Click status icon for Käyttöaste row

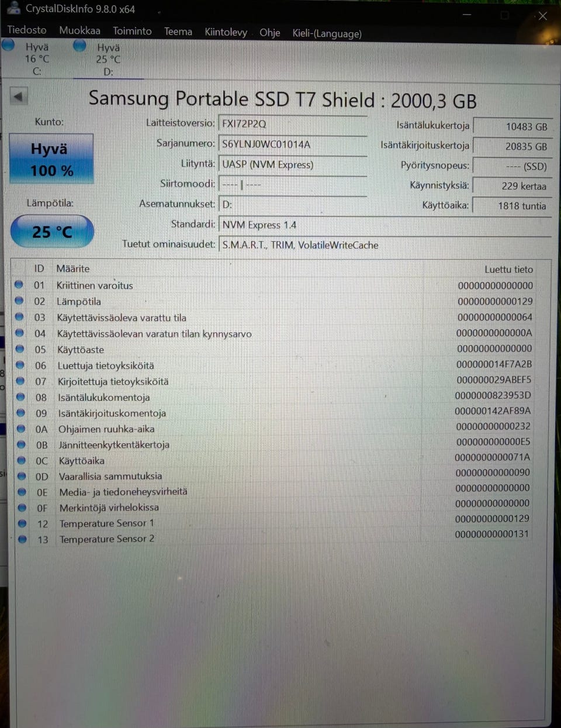[20, 349]
